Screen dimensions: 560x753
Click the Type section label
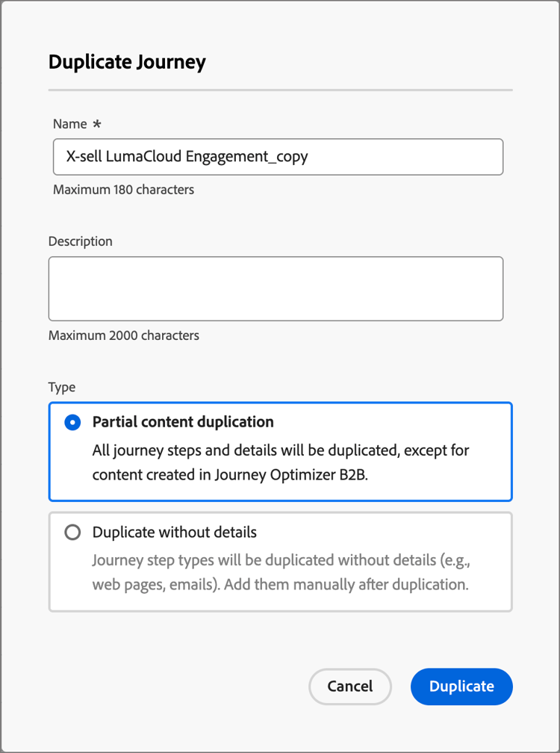click(62, 387)
